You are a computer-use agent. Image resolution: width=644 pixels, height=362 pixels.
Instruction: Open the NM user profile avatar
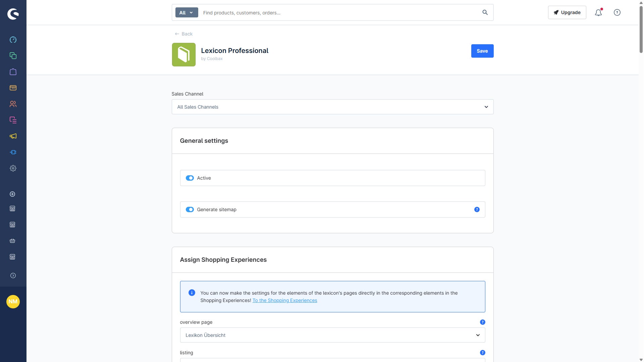13,302
